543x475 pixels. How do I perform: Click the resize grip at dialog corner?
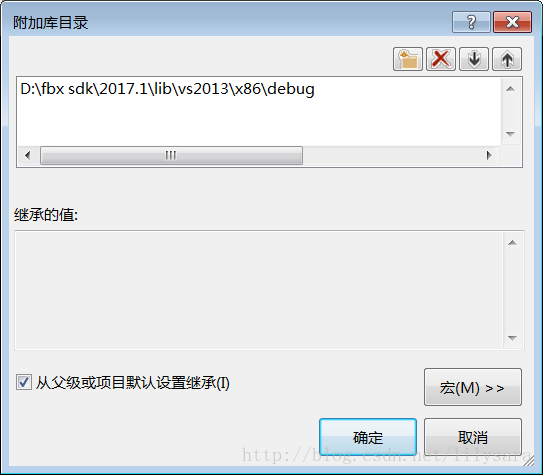click(x=528, y=460)
